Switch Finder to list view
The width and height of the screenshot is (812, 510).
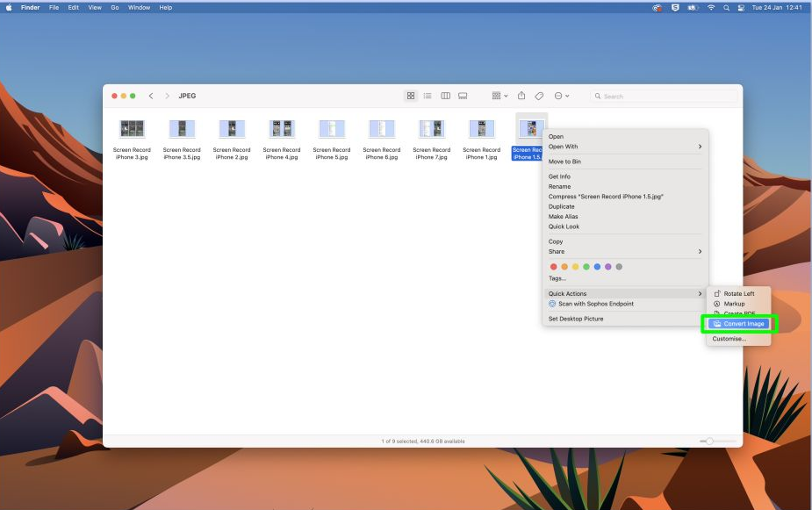428,96
